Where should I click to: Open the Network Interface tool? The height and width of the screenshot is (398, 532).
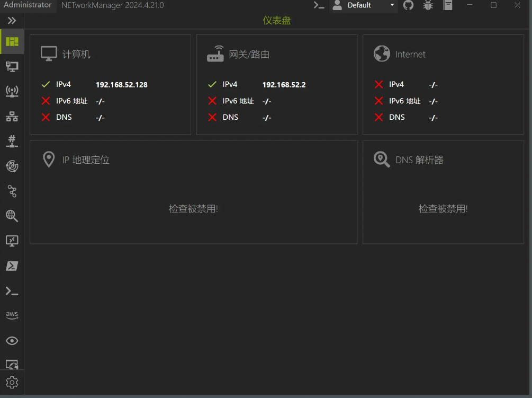12,66
